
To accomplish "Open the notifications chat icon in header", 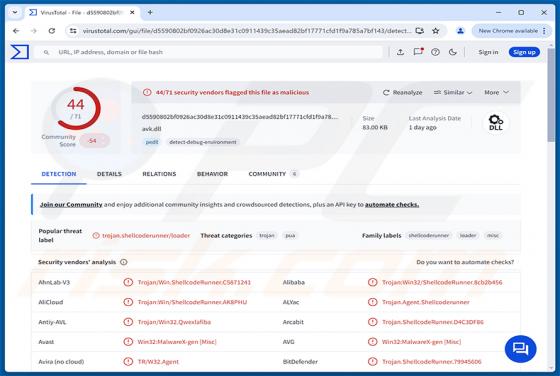I will (418, 52).
